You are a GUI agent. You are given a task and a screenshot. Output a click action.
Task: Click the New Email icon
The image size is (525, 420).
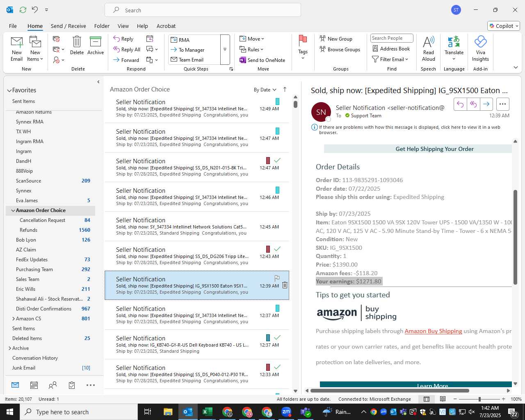pos(17,48)
